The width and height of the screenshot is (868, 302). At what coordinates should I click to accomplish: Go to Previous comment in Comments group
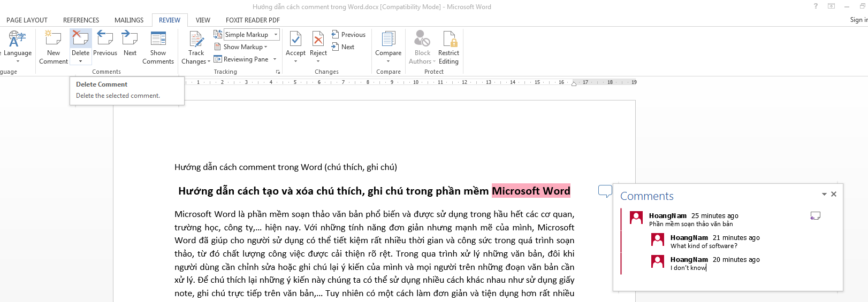click(105, 39)
